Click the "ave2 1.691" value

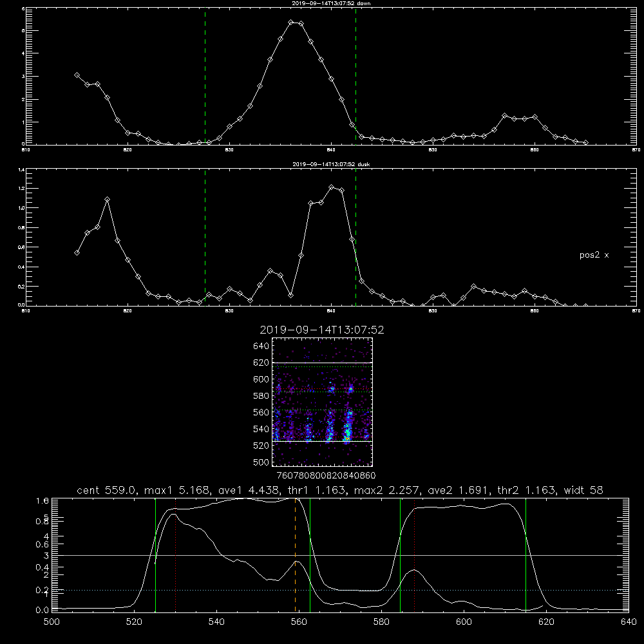458,490
